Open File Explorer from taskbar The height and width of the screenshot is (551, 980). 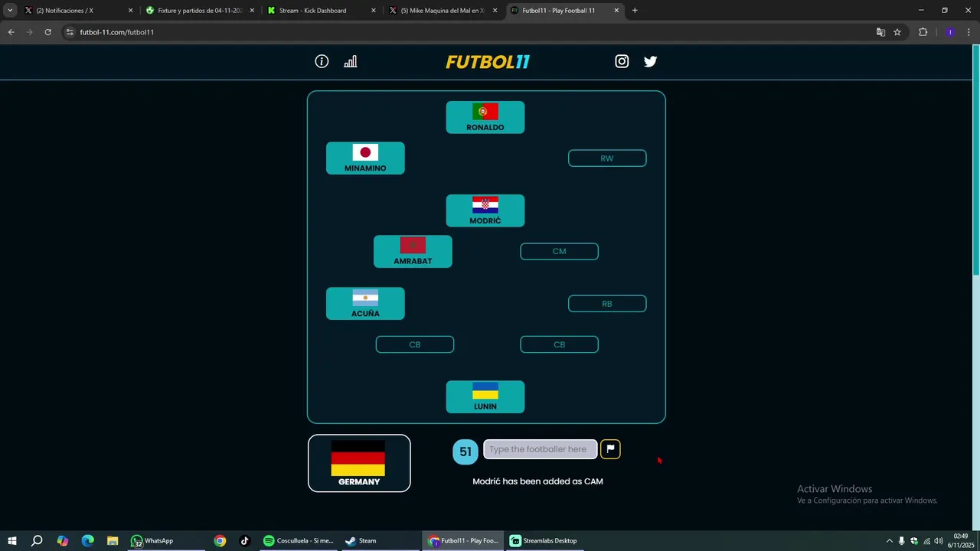(x=113, y=541)
